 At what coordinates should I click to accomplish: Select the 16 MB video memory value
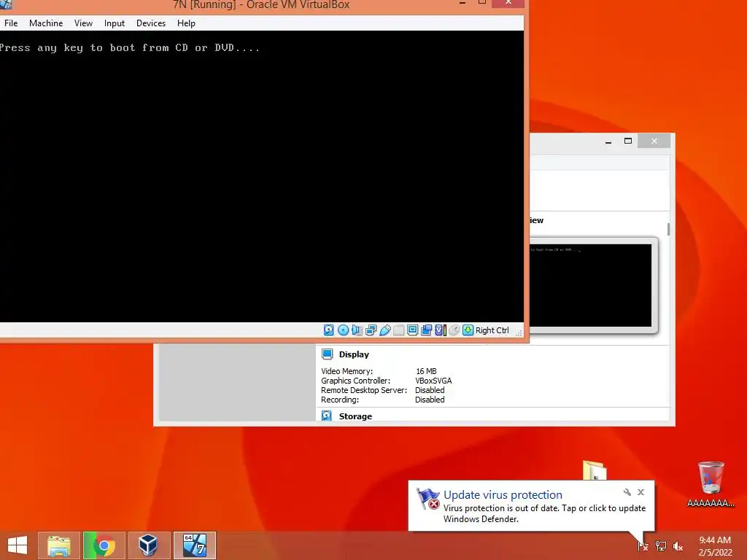coord(426,371)
